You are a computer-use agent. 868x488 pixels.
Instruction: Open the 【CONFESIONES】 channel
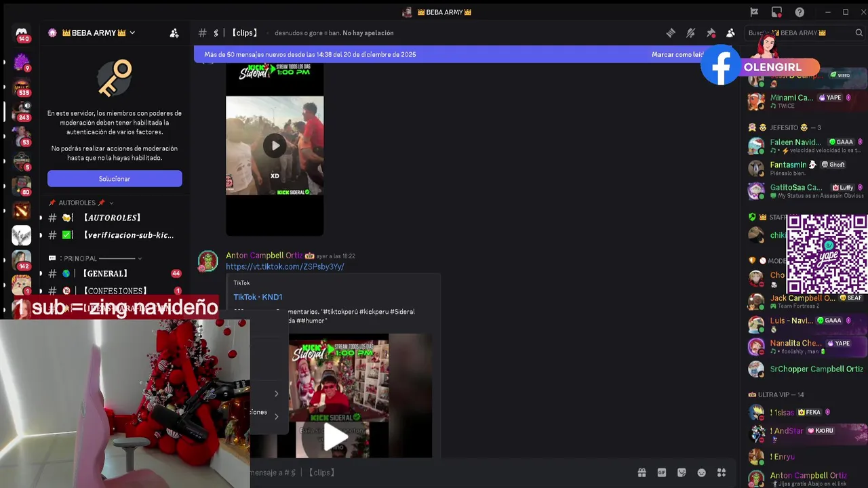[114, 291]
